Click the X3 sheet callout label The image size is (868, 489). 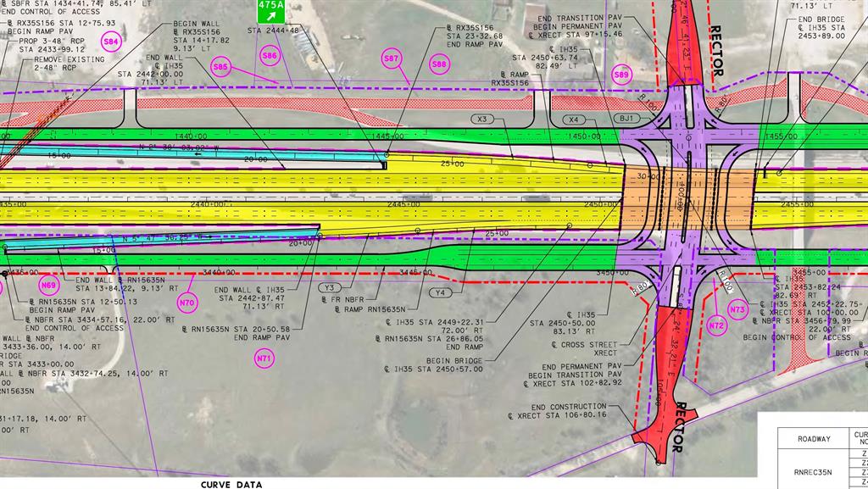coord(482,119)
